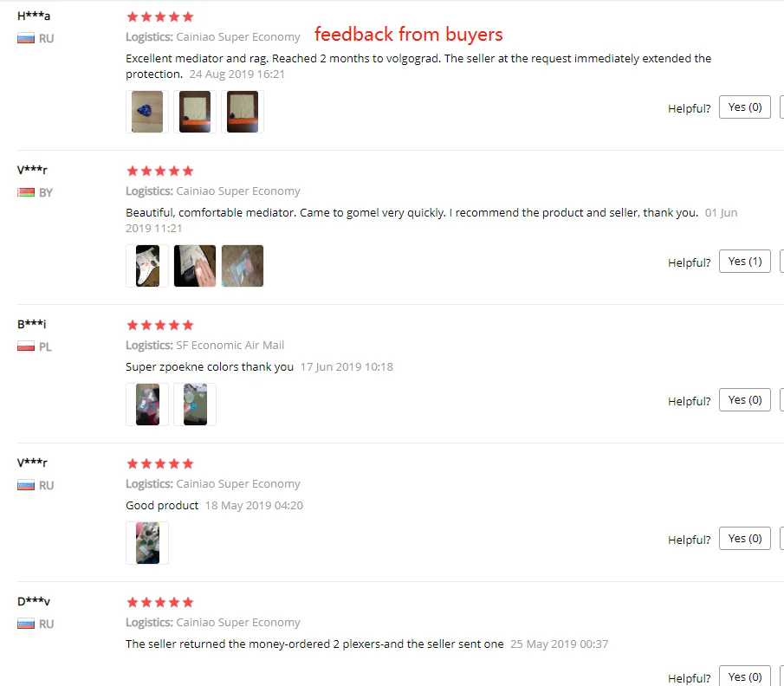
Task: Open blue guitar pick photo in H***a's review
Action: (x=147, y=112)
